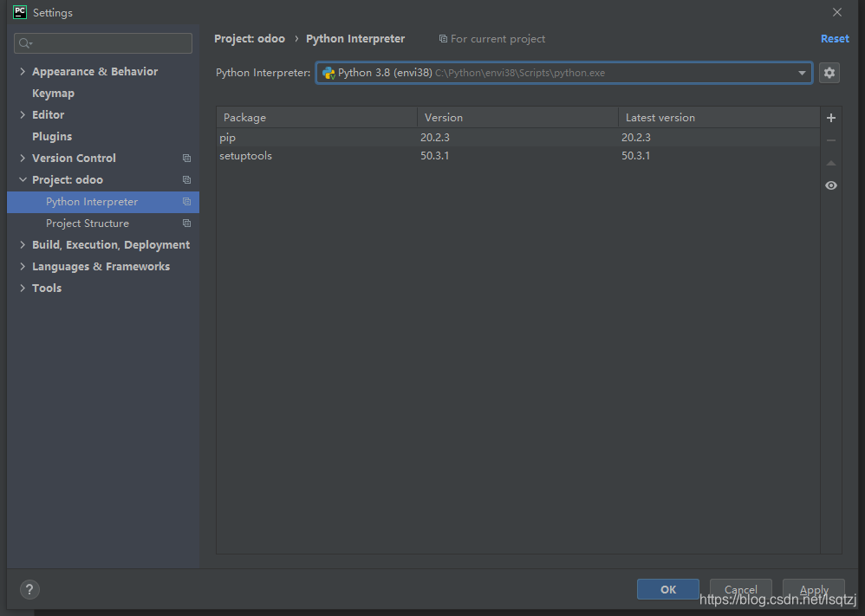This screenshot has width=865, height=616.
Task: Click the Latest version column header
Action: pyautogui.click(x=719, y=118)
